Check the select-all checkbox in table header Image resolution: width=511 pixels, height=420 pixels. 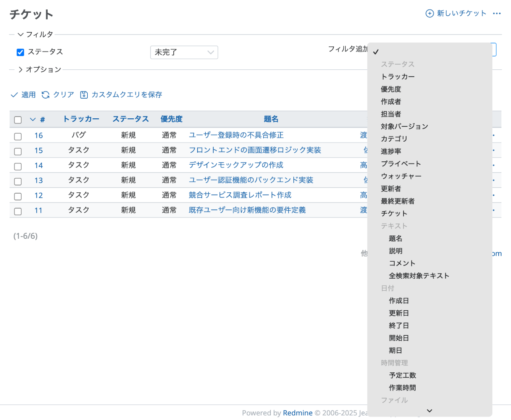click(18, 120)
